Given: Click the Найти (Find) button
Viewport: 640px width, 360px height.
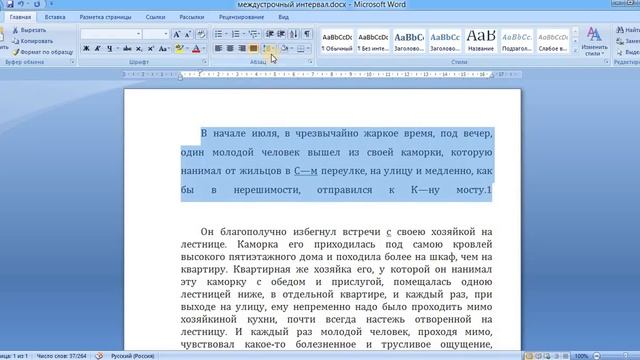Looking at the screenshot, I should tap(628, 30).
